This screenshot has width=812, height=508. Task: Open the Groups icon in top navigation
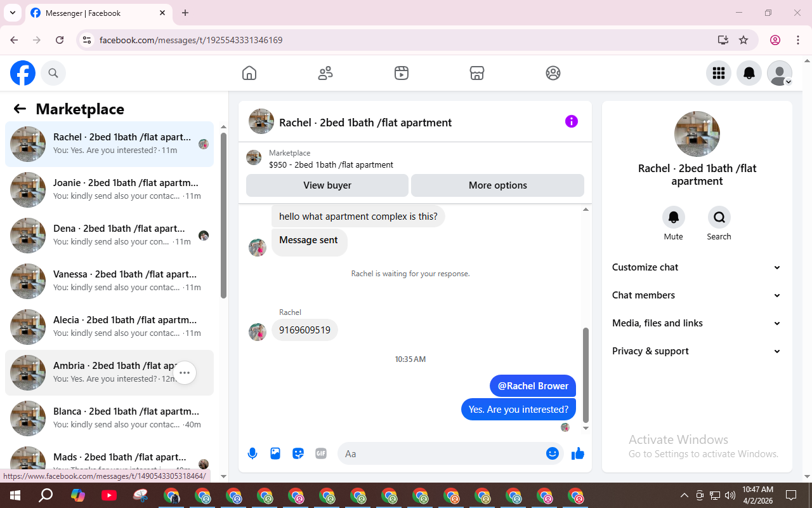tap(553, 73)
